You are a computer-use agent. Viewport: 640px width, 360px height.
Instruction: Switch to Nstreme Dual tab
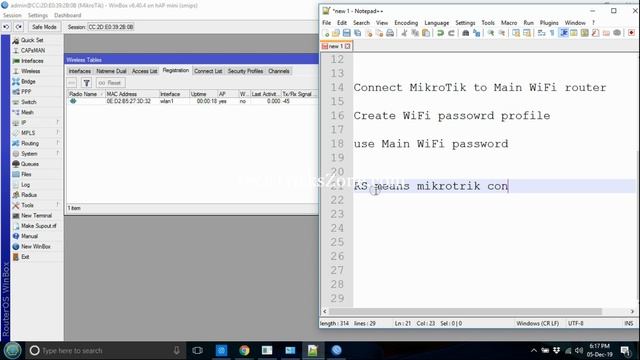111,71
